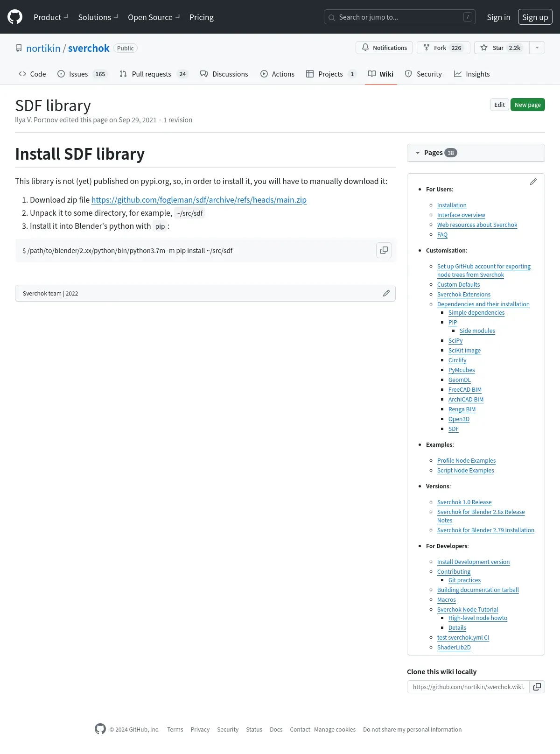The width and height of the screenshot is (560, 754).
Task: Copy the wiki clone URL
Action: [x=537, y=687]
